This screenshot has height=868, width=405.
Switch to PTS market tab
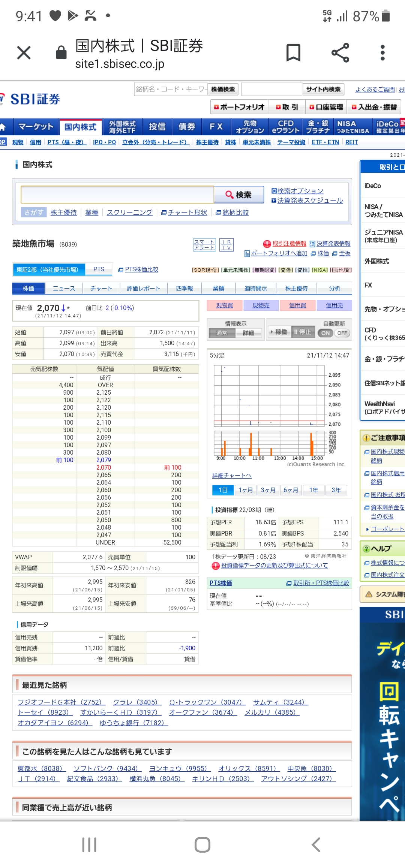[x=99, y=269]
